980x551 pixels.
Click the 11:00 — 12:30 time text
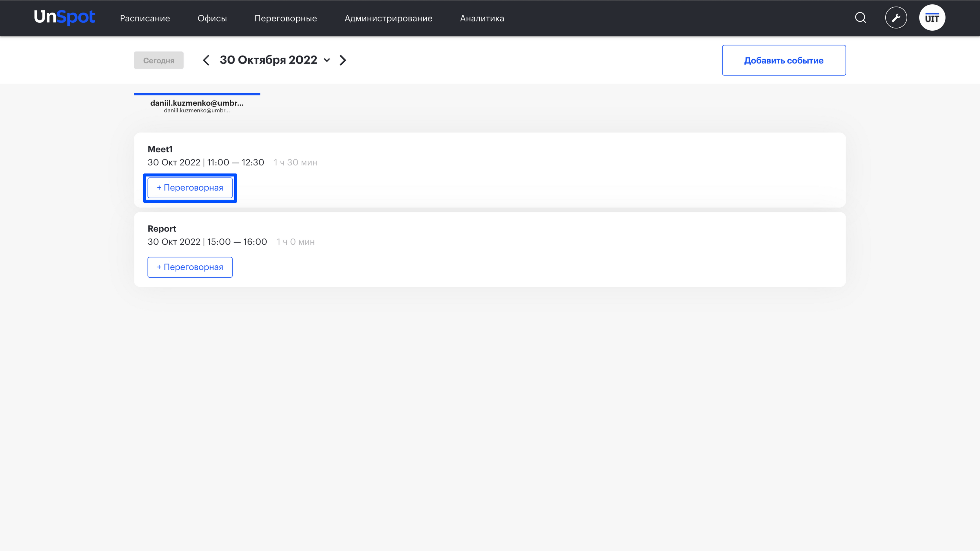click(x=235, y=163)
